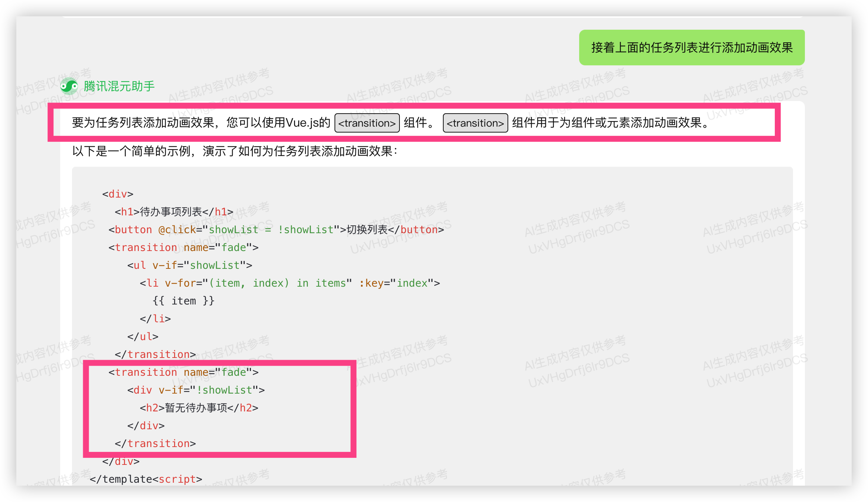Click the opening <div> code line
868x502 pixels.
118,194
